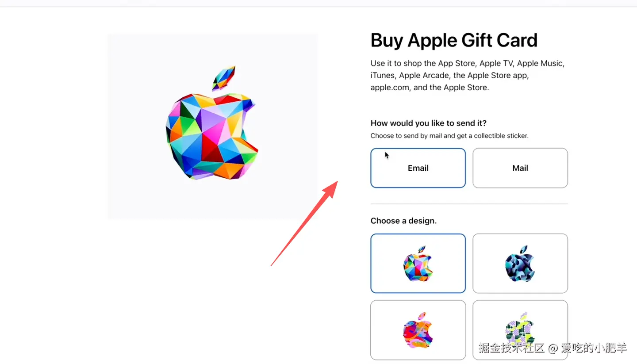
Task: Select the Email delivery option
Action: (x=418, y=168)
